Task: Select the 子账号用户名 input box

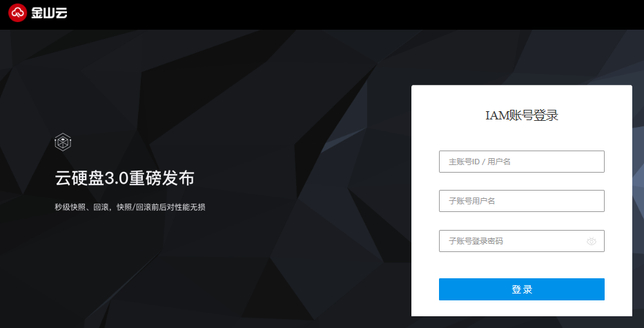Action: [522, 201]
